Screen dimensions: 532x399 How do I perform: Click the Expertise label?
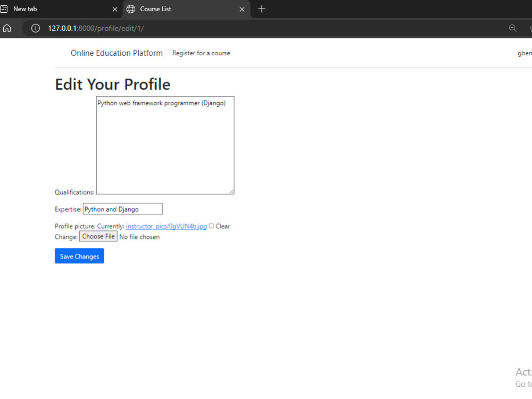(68, 209)
